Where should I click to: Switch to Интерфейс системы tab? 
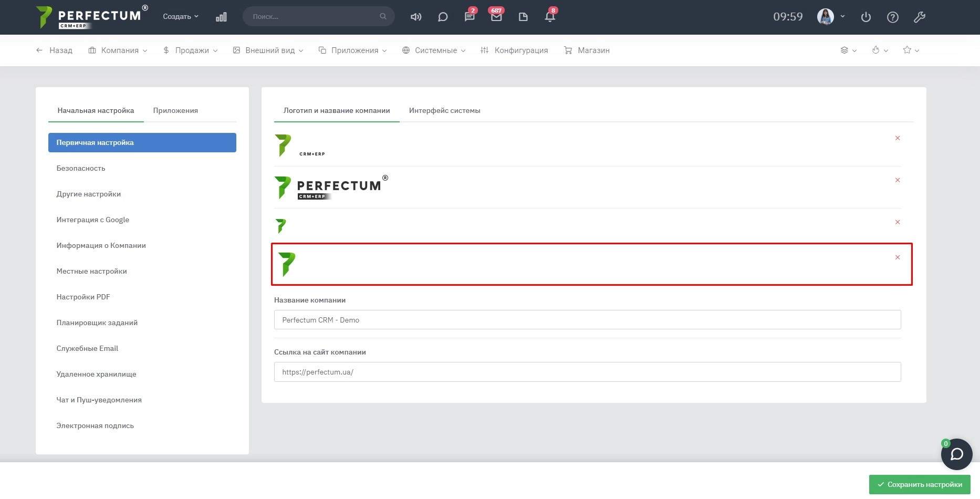[x=445, y=111]
